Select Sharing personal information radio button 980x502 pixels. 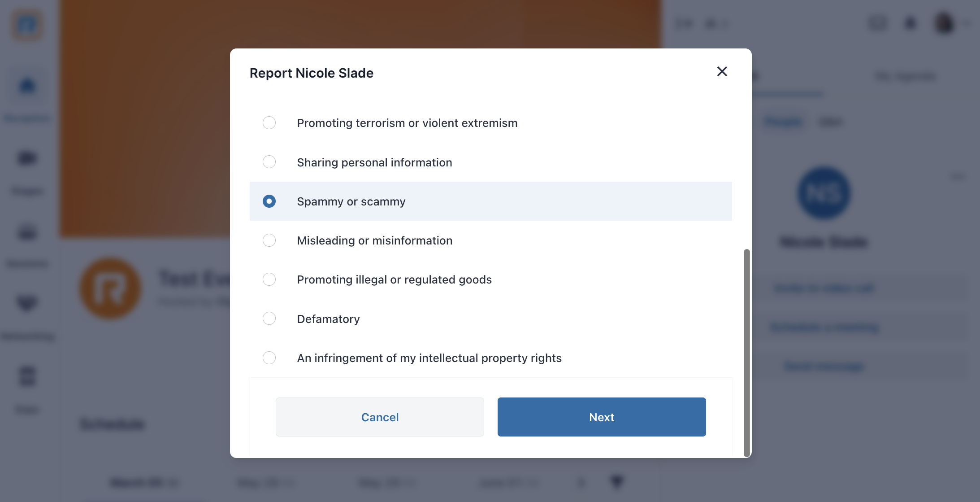point(269,162)
